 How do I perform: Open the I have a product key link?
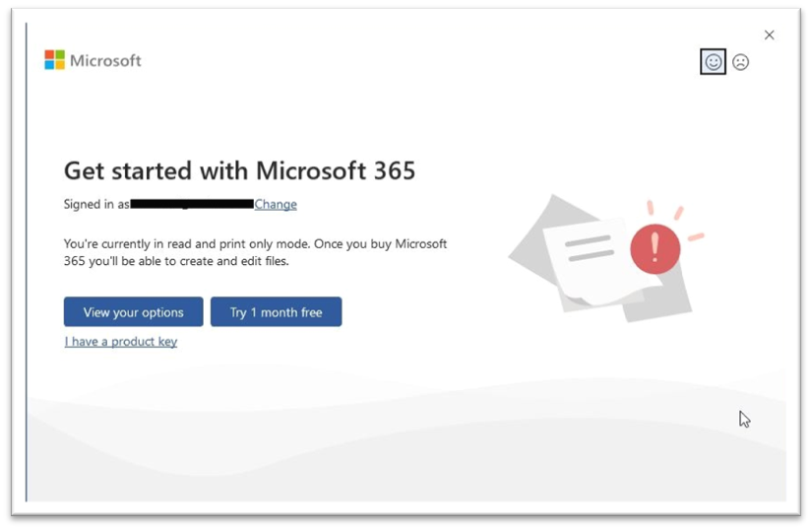click(x=121, y=342)
